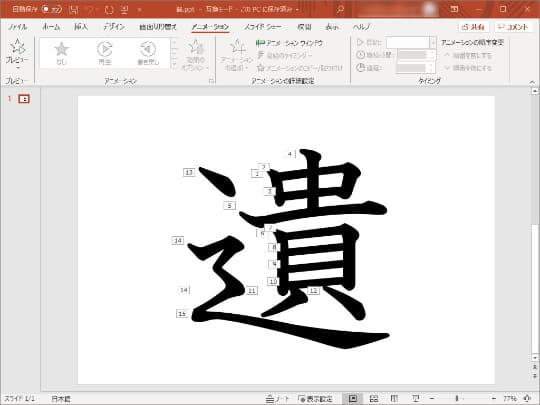Switch to the 挿入 tab
This screenshot has width=540, height=405.
point(81,27)
